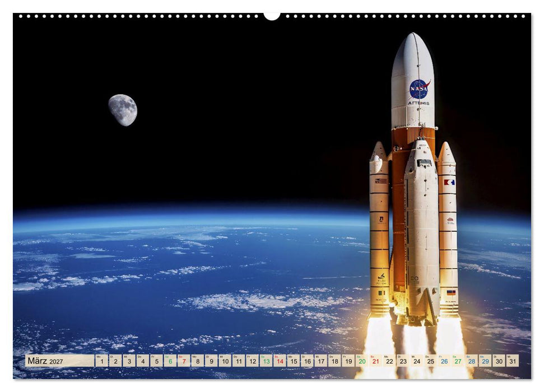This screenshot has height=392, width=544.
Task: Pick day 17 in the date row
Action: click(x=321, y=361)
